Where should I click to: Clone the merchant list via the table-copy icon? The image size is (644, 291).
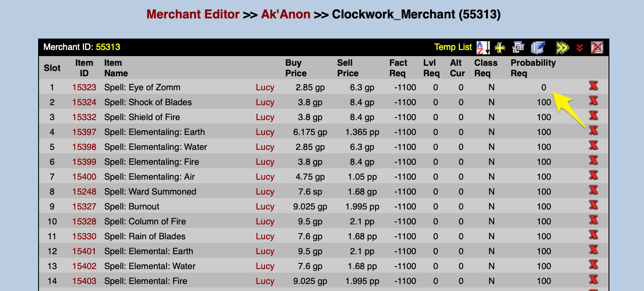tap(518, 47)
